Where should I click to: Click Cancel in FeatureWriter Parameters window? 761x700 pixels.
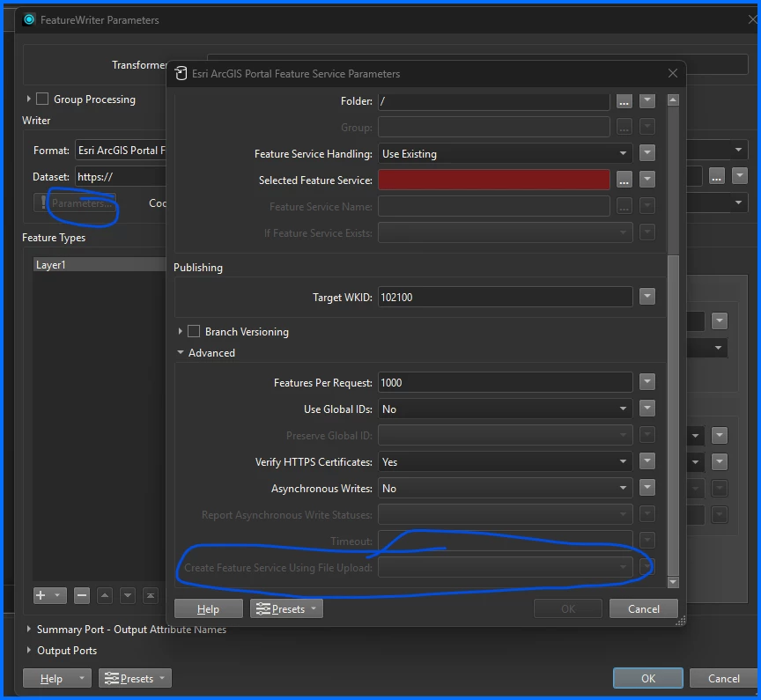(x=724, y=678)
